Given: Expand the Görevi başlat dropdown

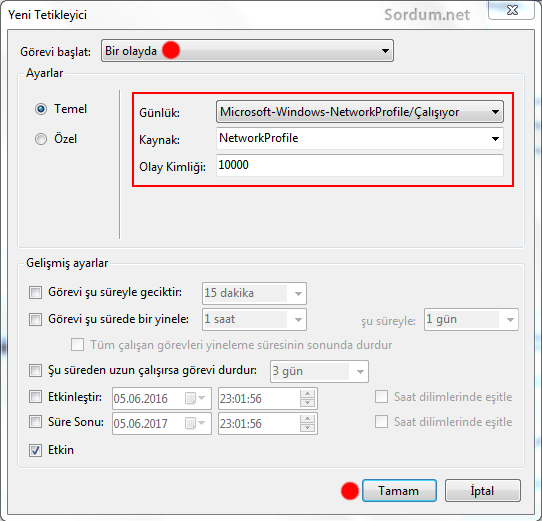Looking at the screenshot, I should click(x=247, y=51).
